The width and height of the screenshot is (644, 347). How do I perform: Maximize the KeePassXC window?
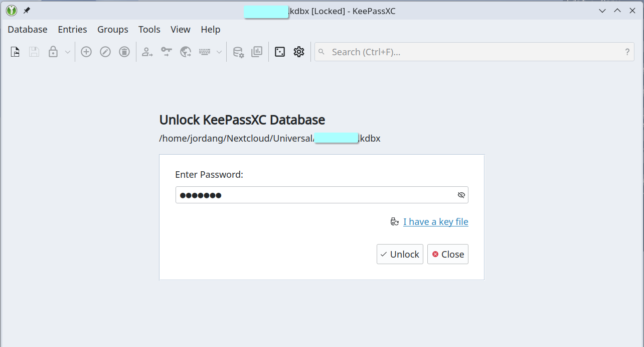click(617, 11)
